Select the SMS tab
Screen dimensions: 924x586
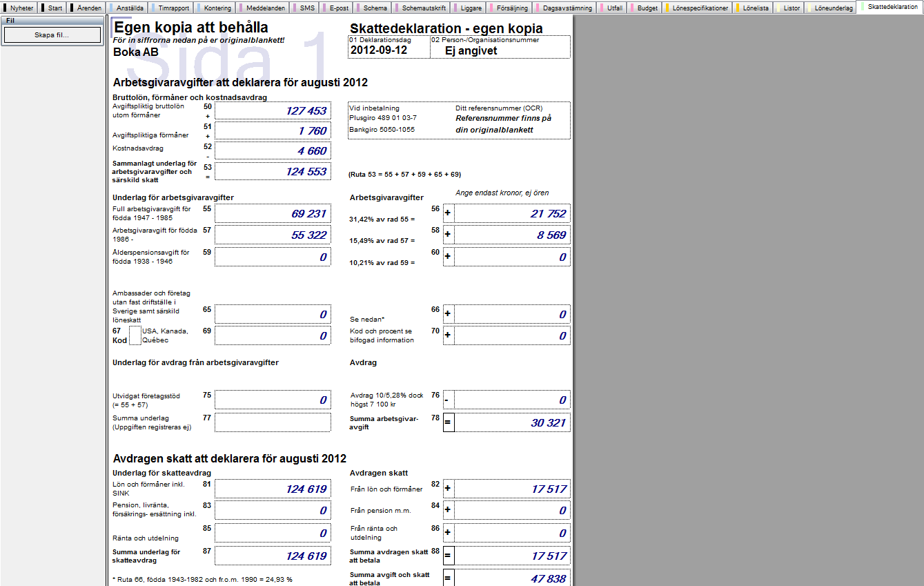[x=304, y=8]
